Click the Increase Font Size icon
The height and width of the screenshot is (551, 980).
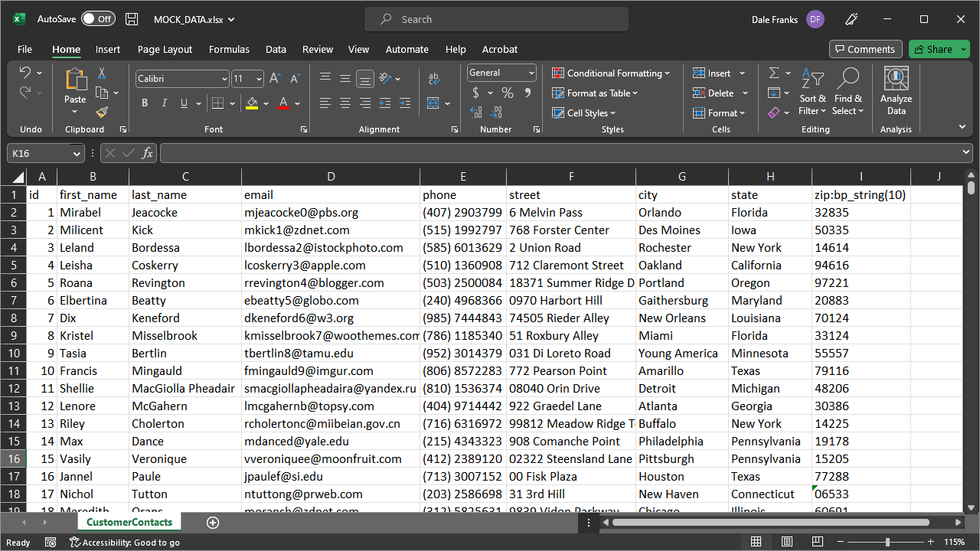pos(276,79)
